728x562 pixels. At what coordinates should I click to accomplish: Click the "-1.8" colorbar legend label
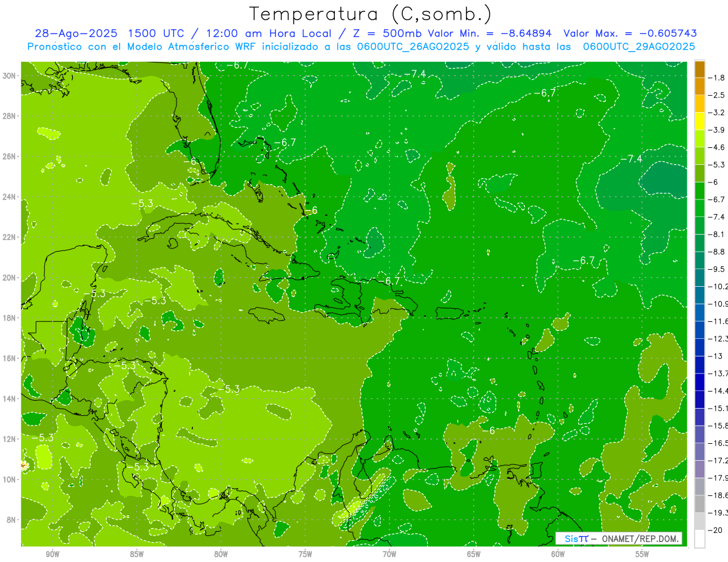717,78
